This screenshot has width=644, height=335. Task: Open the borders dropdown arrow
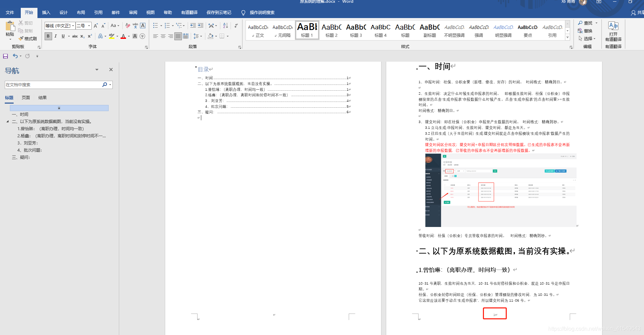point(227,36)
